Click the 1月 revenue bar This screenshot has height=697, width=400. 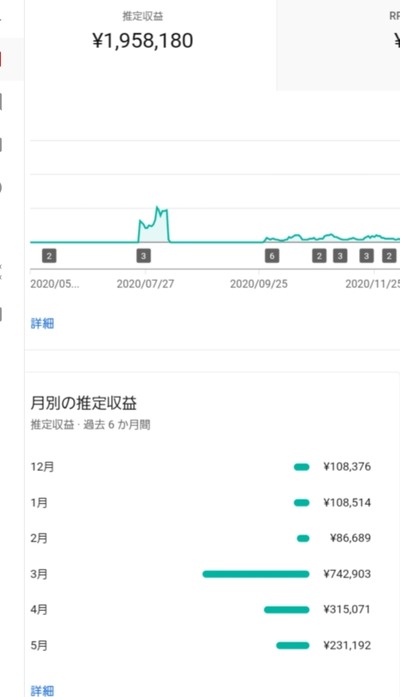click(301, 503)
